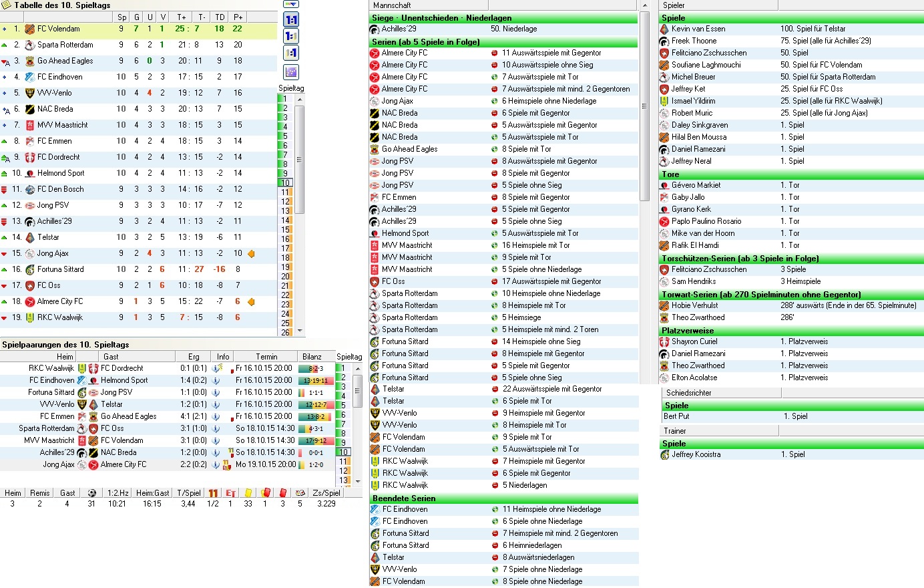This screenshot has width=924, height=588.
Task: Select the lowest 1:1 table view button
Action: pos(291,53)
